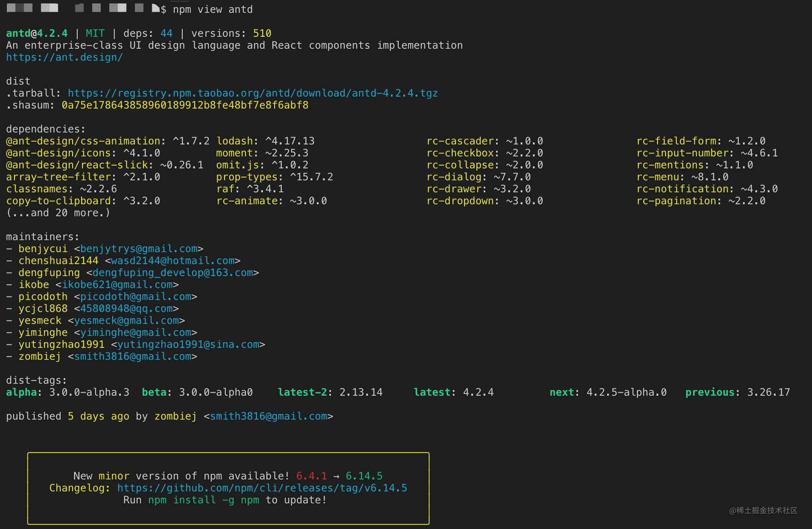Click the deps count 44
The width and height of the screenshot is (812, 529).
pyautogui.click(x=166, y=33)
